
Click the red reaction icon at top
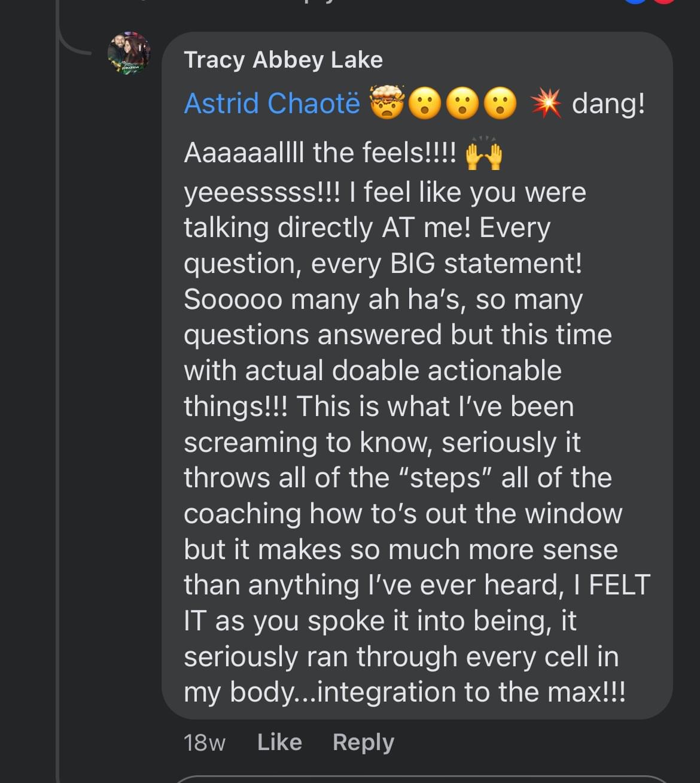(x=664, y=1)
